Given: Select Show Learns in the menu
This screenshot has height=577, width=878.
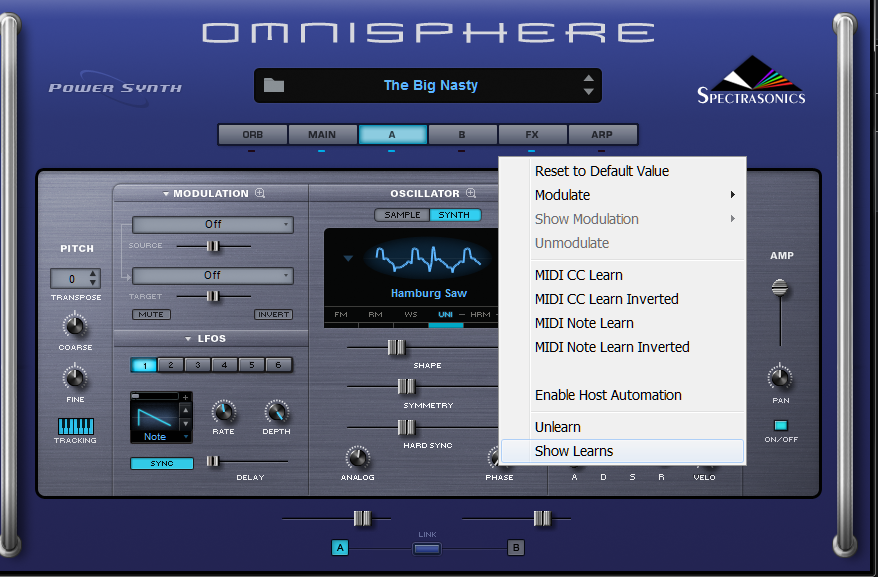Looking at the screenshot, I should [x=623, y=451].
